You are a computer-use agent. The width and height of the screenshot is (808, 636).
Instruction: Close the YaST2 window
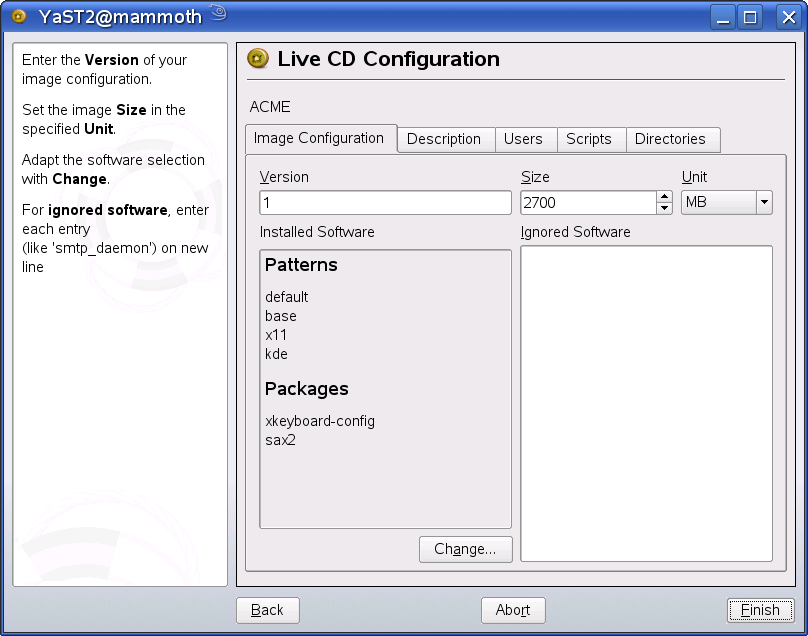click(787, 16)
